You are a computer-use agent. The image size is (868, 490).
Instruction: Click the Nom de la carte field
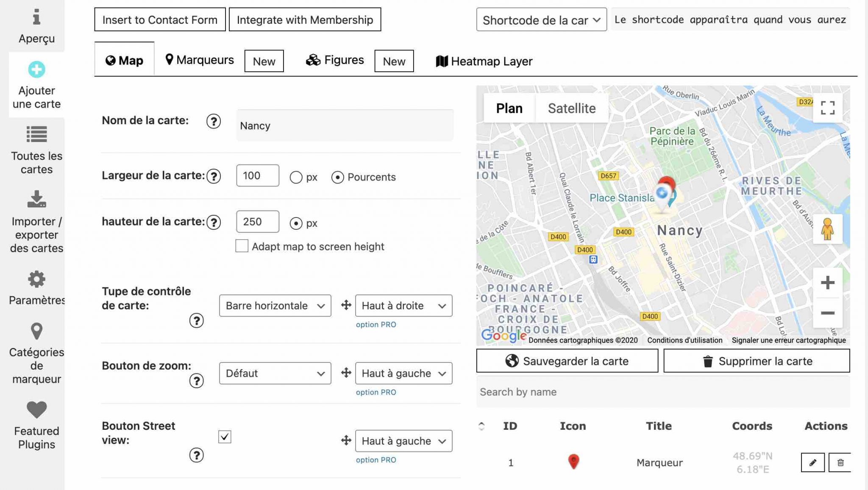coord(345,125)
